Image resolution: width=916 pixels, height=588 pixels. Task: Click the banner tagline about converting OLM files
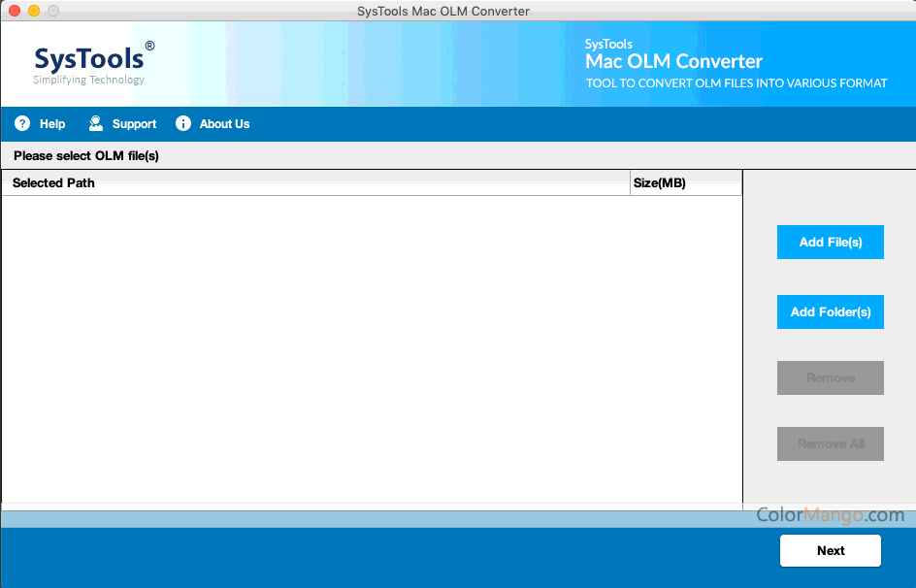point(736,82)
